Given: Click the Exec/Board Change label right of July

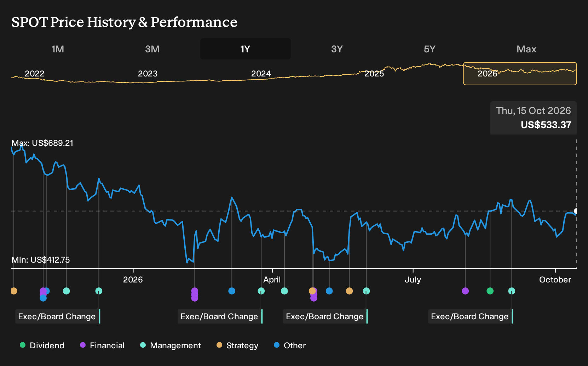Looking at the screenshot, I should coord(471,316).
